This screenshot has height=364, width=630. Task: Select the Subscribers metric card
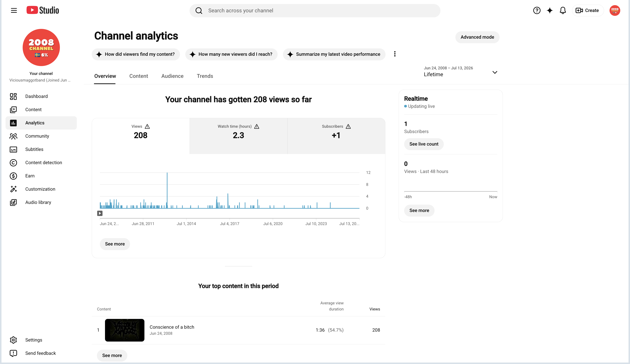pos(336,136)
